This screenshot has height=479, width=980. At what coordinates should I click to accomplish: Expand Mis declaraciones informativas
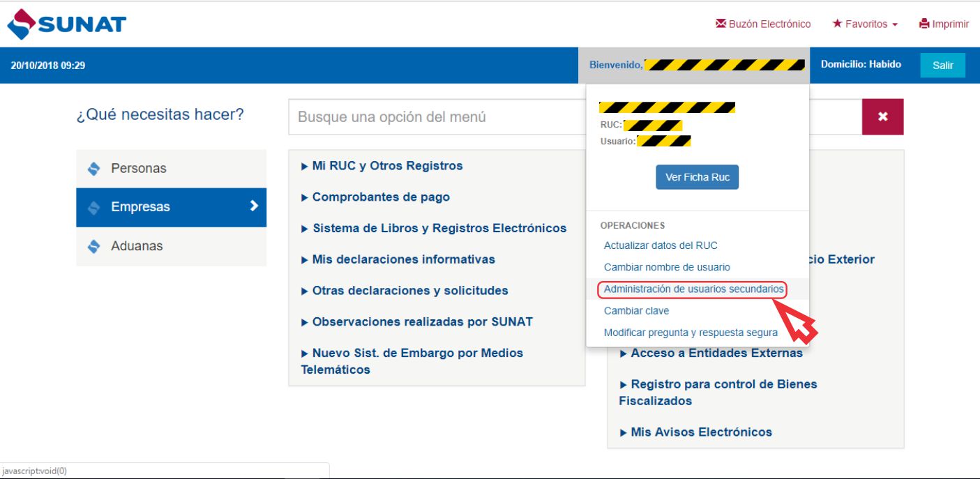(x=398, y=259)
